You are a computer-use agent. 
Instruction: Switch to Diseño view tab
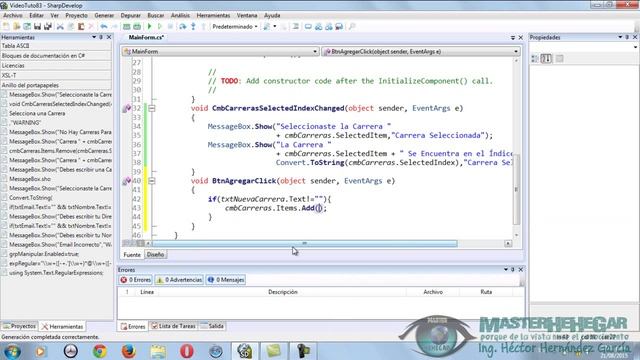155,254
